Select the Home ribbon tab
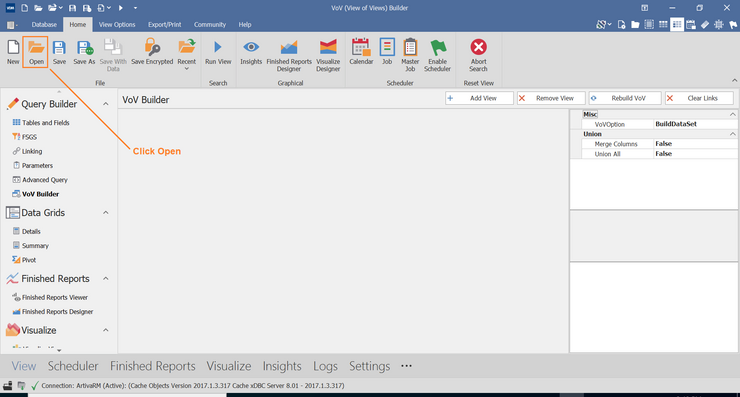 pyautogui.click(x=78, y=25)
